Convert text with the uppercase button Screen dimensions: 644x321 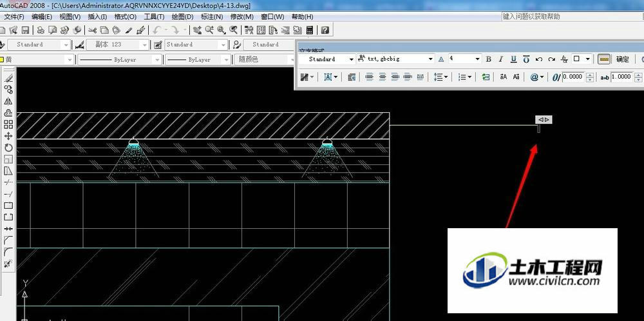click(503, 77)
